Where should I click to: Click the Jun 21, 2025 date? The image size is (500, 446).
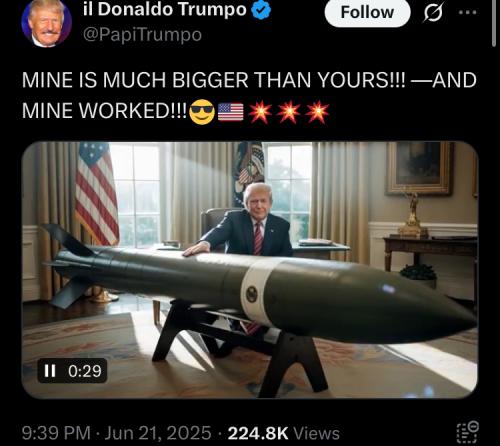pyautogui.click(x=158, y=433)
